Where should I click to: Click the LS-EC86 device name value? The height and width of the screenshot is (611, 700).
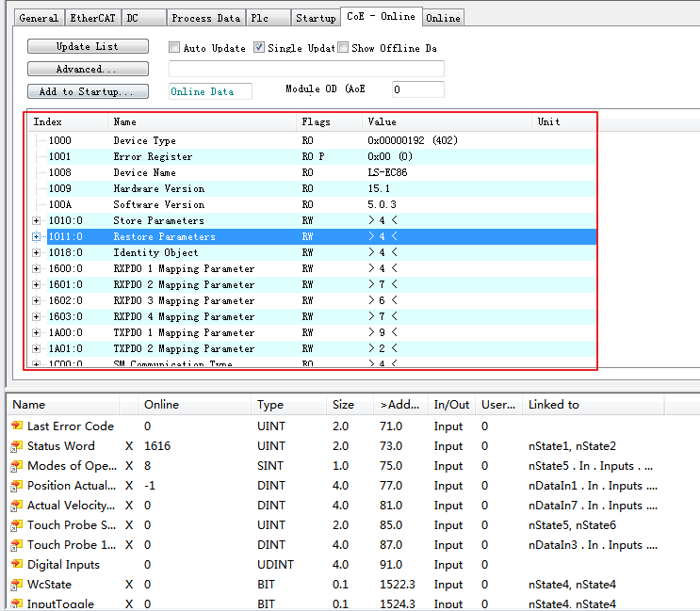click(387, 172)
